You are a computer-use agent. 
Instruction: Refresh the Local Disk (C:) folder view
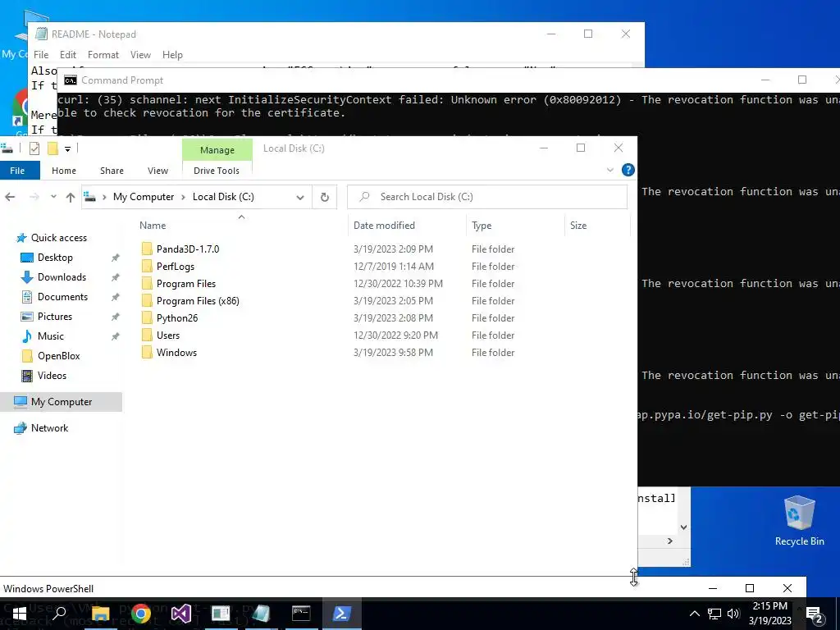324,197
